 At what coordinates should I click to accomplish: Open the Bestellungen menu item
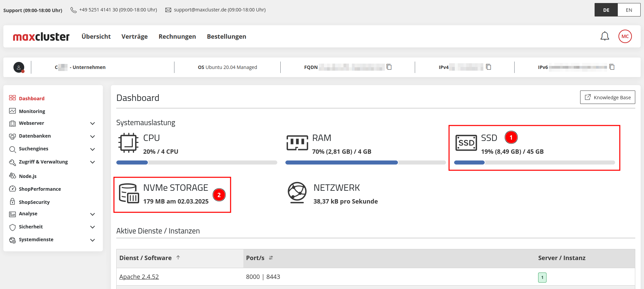[227, 36]
